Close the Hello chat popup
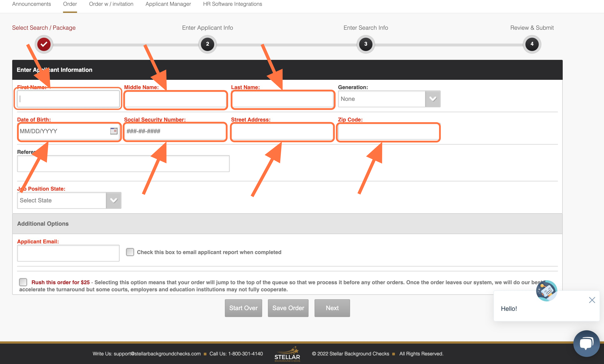The height and width of the screenshot is (364, 604). [x=592, y=300]
